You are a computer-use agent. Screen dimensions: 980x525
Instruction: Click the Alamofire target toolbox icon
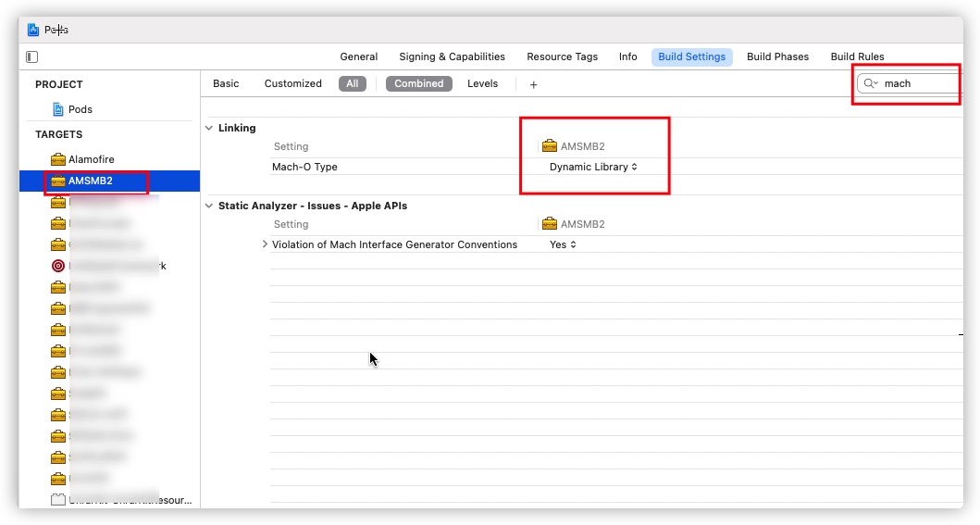(x=58, y=159)
